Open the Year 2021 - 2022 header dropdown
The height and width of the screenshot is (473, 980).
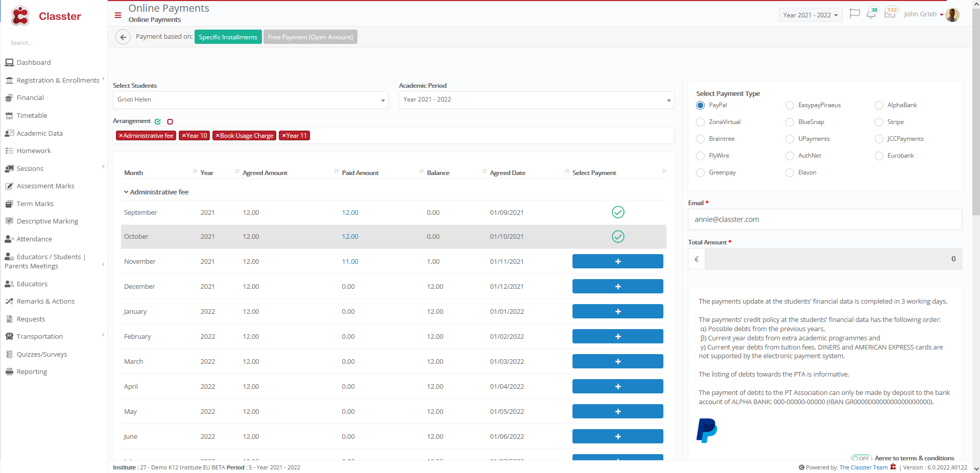(x=810, y=15)
